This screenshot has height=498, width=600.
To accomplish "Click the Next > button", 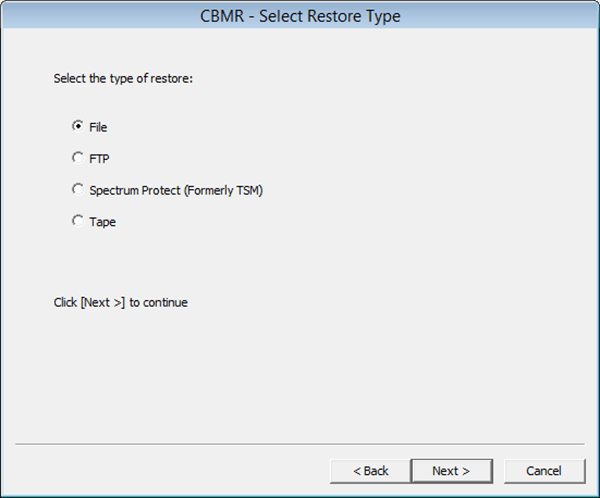I will click(452, 471).
